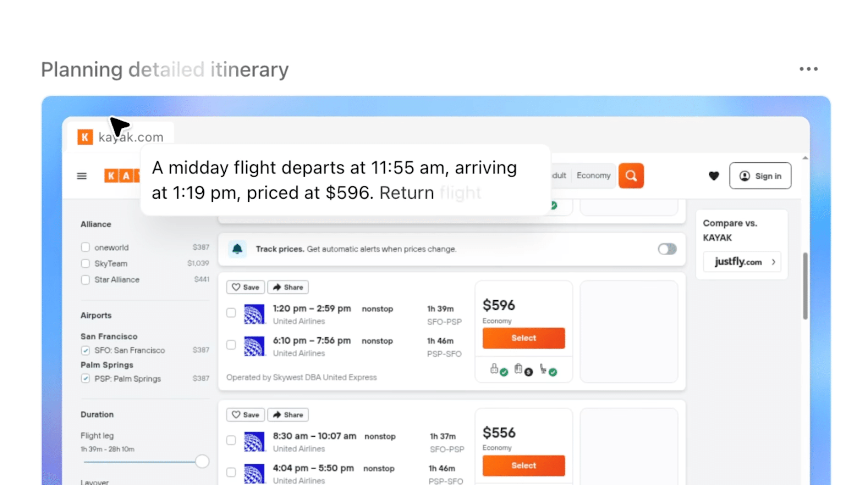The image size is (868, 485).
Task: Open the hamburger navigation menu
Action: tap(82, 176)
